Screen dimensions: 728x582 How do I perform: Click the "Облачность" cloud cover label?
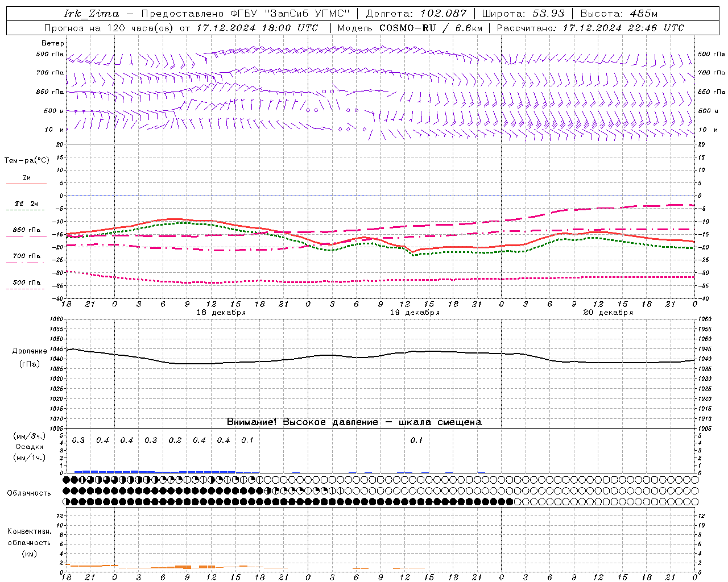point(29,493)
